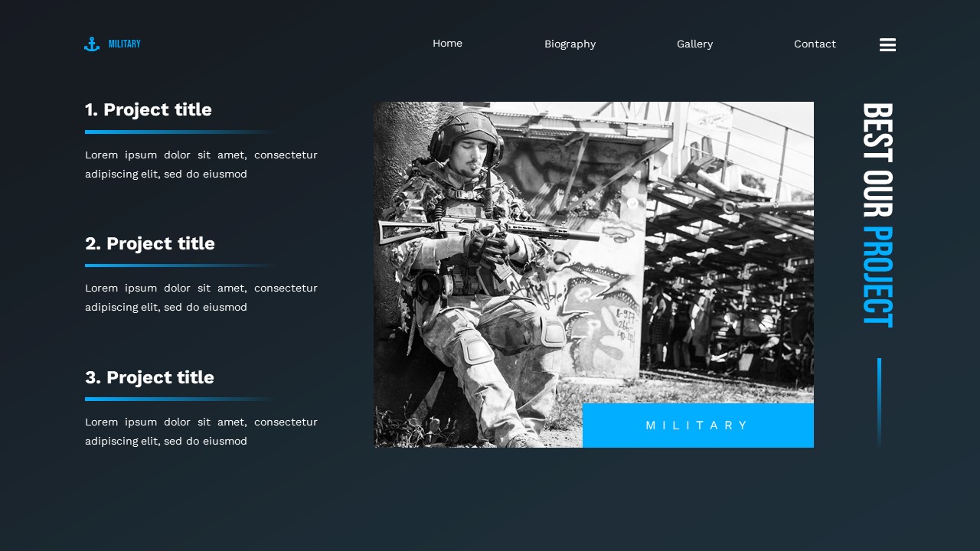Click the vertical blue 'PROJECT' word

click(877, 277)
